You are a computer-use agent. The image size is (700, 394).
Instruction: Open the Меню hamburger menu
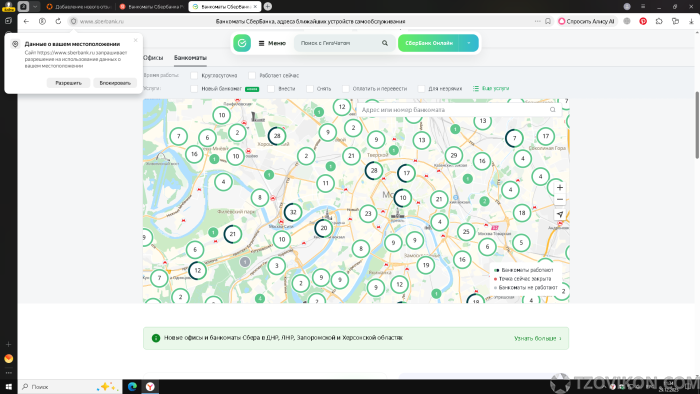point(272,43)
